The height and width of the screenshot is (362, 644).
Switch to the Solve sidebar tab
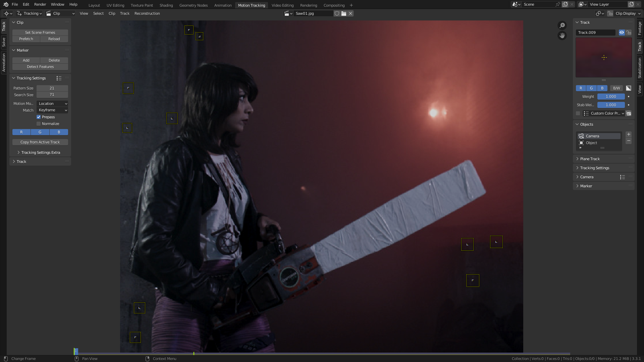[x=4, y=42]
